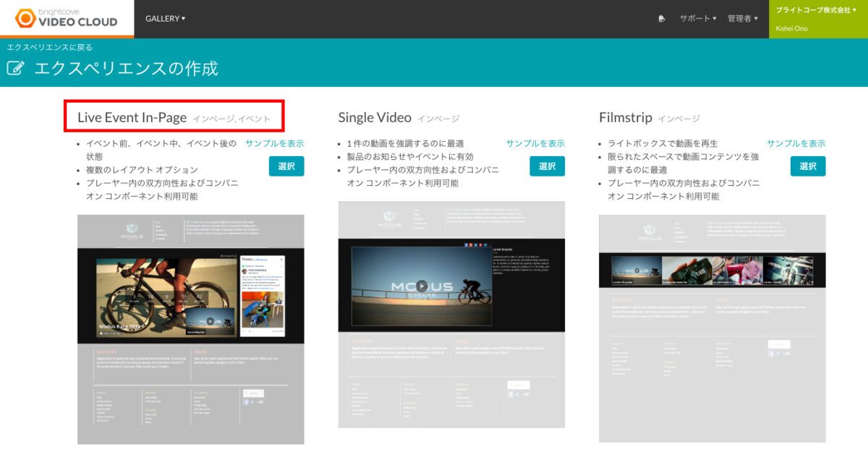Screen dimensions: 868x452
Task: Click the Single Video template title
Action: click(375, 118)
